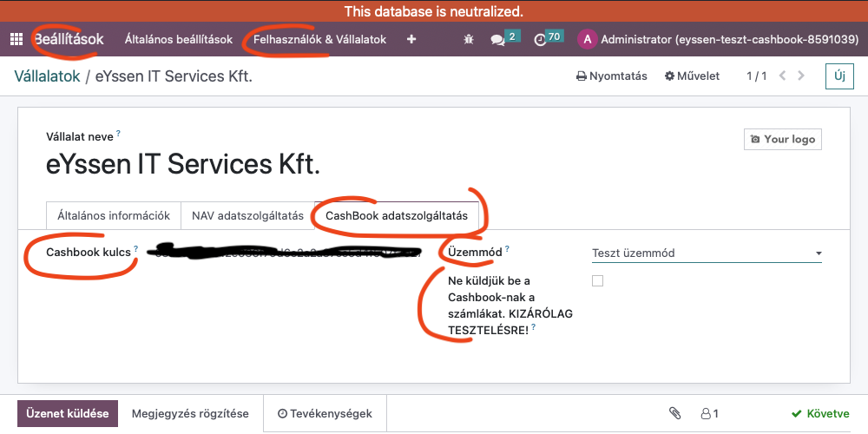Screen dimensions: 868x434
Task: Click the debug bug icon
Action: (x=469, y=39)
